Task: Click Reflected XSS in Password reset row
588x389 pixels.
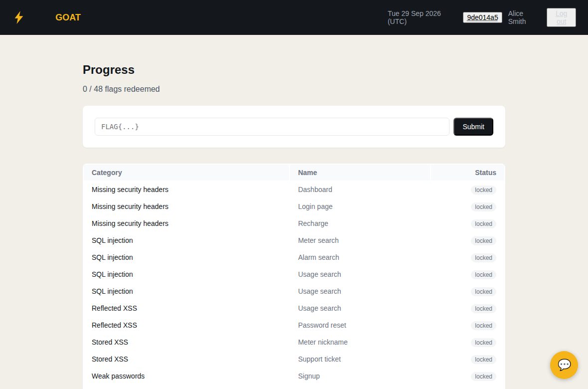Action: [115, 325]
